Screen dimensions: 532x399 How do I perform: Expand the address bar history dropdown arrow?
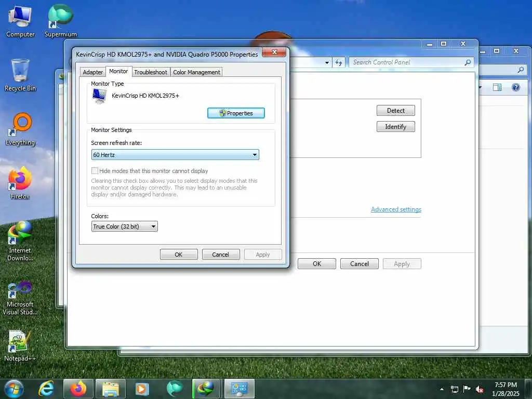tap(327, 62)
